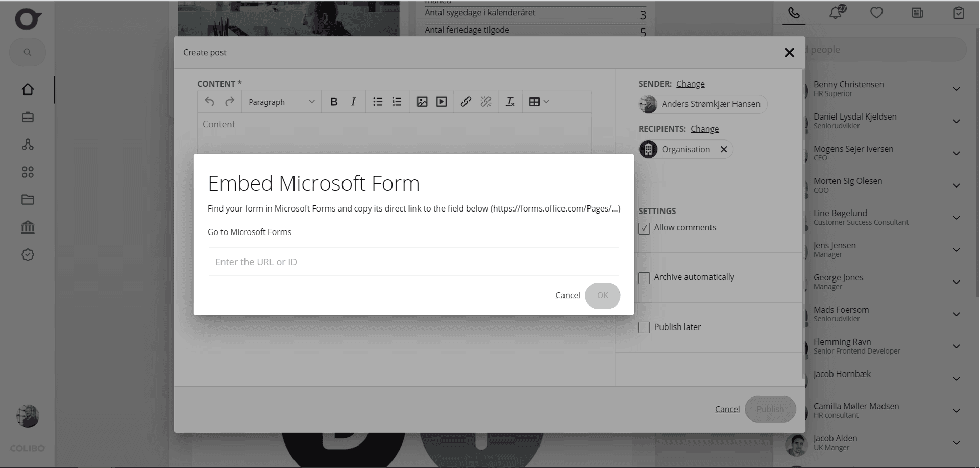980x468 pixels.
Task: Select 'Antal sygedage i kalenderåret' row text
Action: click(x=480, y=13)
